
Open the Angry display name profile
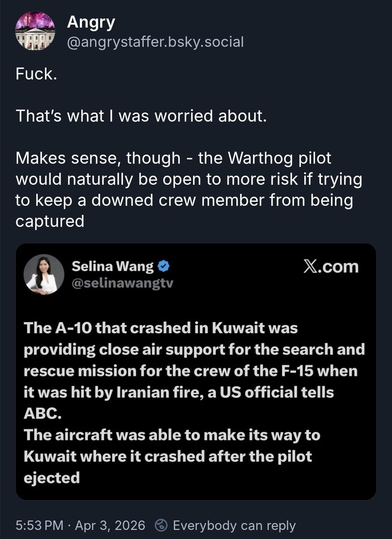[91, 22]
